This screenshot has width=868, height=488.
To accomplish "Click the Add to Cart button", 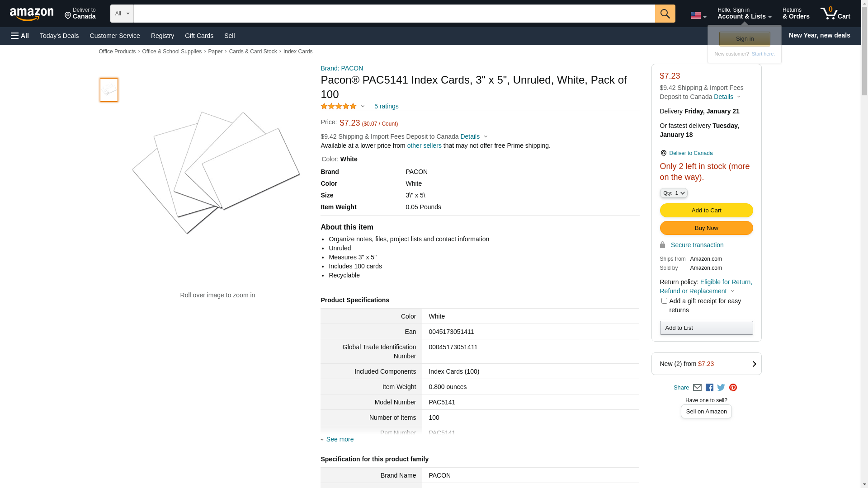I will [706, 211].
